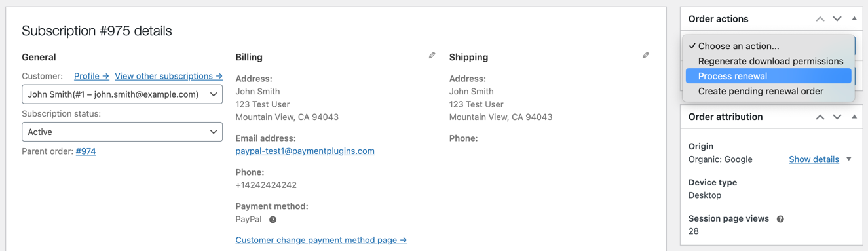Edit billing address with pencil icon
Image resolution: width=868 pixels, height=251 pixels.
pos(432,56)
